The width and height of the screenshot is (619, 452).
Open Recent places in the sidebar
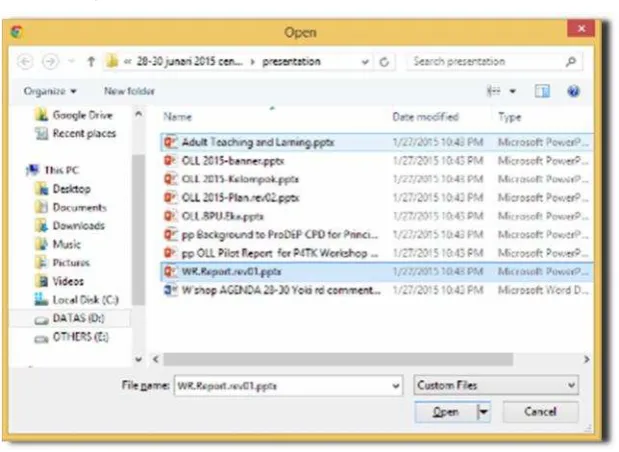tap(76, 133)
